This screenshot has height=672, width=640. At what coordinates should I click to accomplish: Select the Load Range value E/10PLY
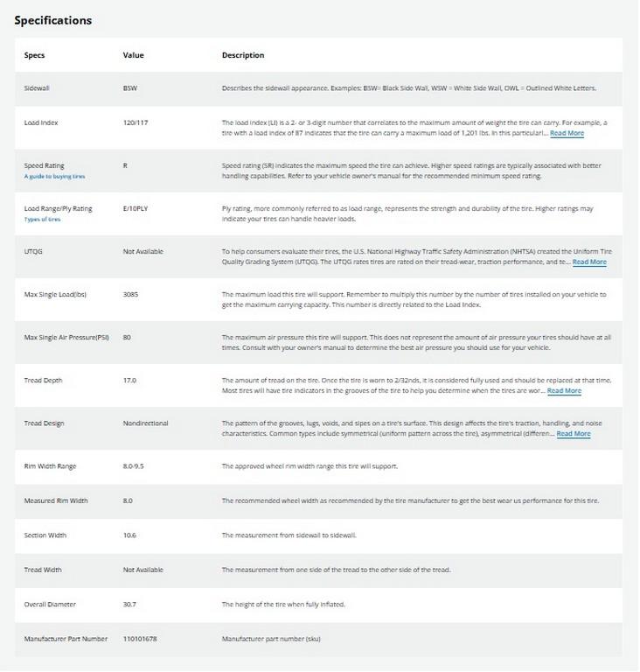point(137,208)
